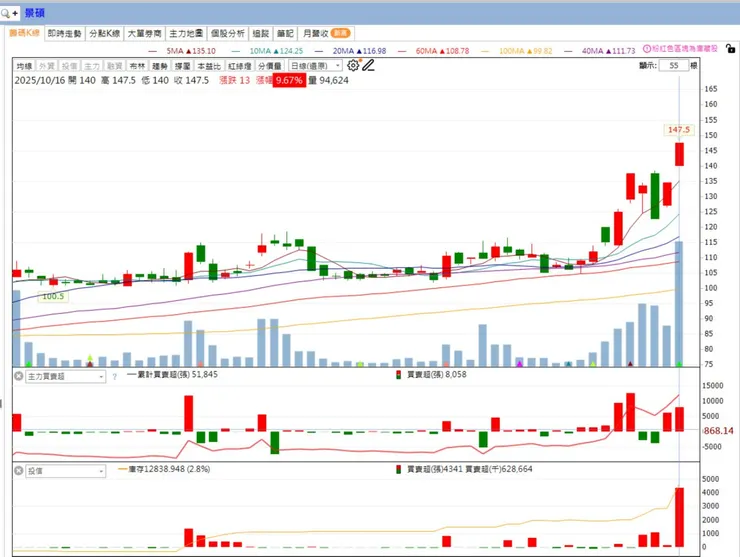Click the magnifier search icon beside 景碩
Image resolution: width=740 pixels, height=557 pixels.
point(5,13)
